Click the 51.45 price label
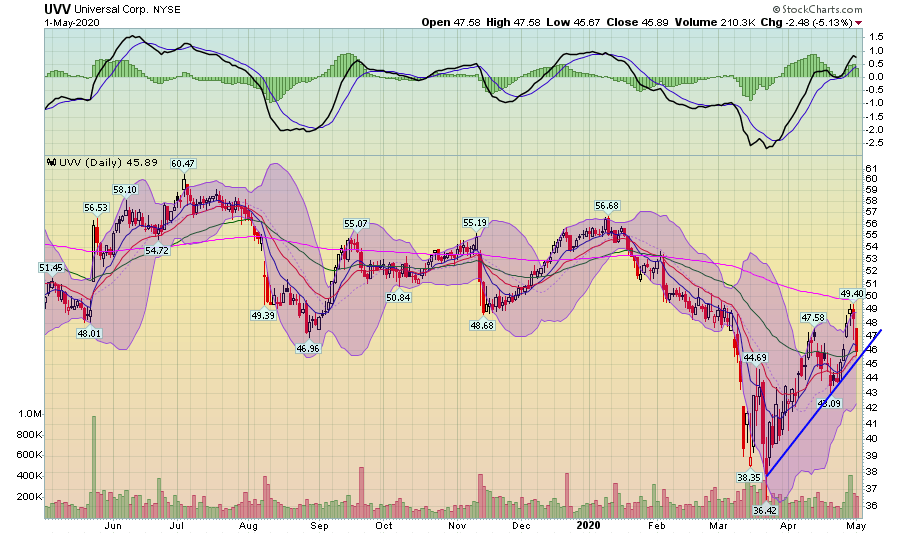Viewport: 900px width, 534px height. pos(51,268)
